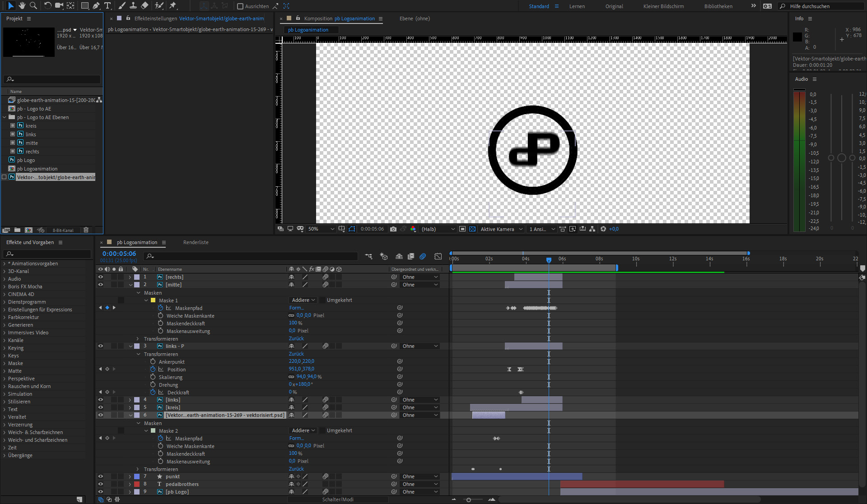Select the Puppet Pin tool
Image resolution: width=867 pixels, height=504 pixels.
click(173, 6)
